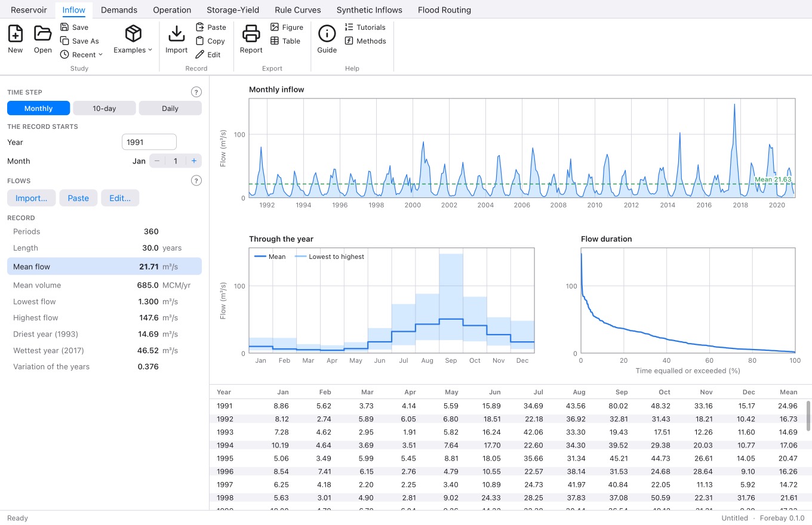Decrease the start month with minus

tap(157, 161)
